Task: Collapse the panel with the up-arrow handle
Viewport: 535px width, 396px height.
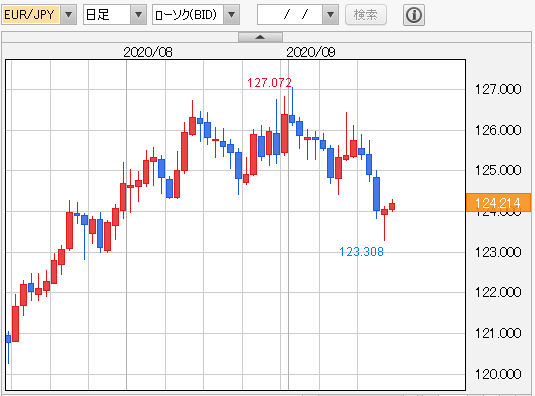Action: pos(260,37)
